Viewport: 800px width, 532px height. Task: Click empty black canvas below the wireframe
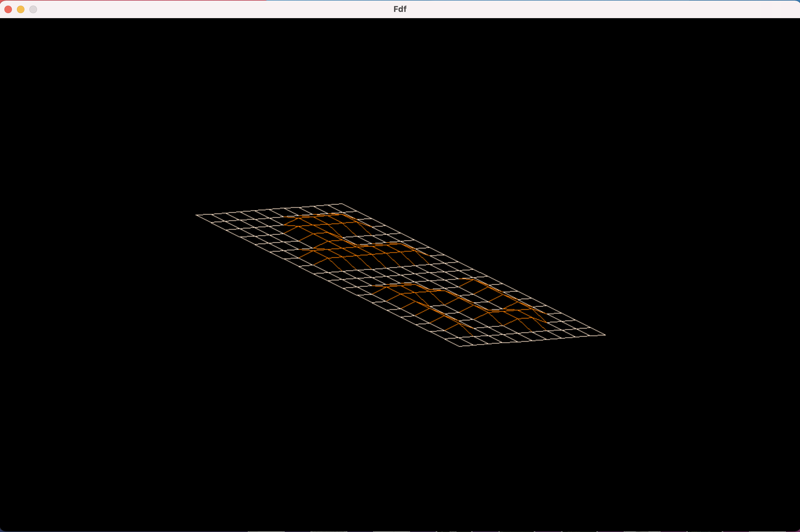400,441
